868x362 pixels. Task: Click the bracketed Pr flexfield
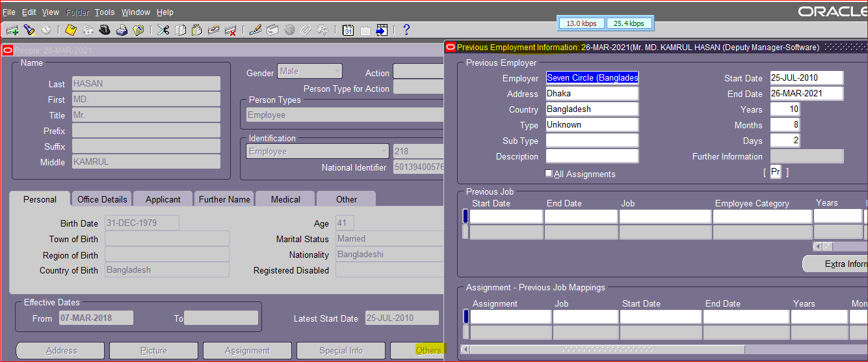pos(775,172)
